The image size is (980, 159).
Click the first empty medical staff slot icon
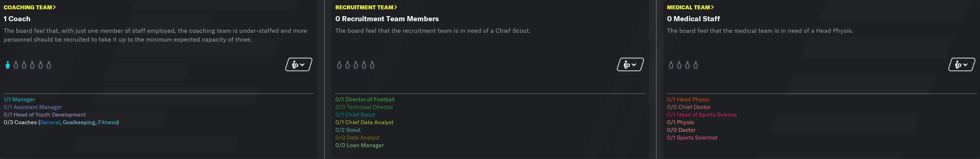tap(671, 65)
